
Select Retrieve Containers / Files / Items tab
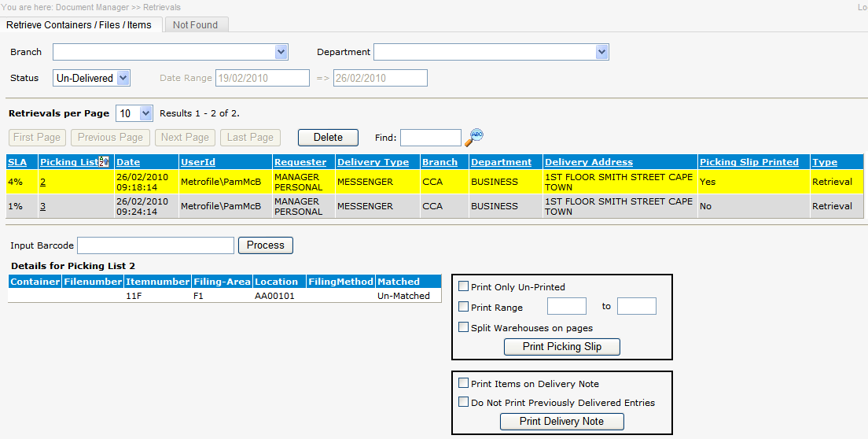pos(79,25)
